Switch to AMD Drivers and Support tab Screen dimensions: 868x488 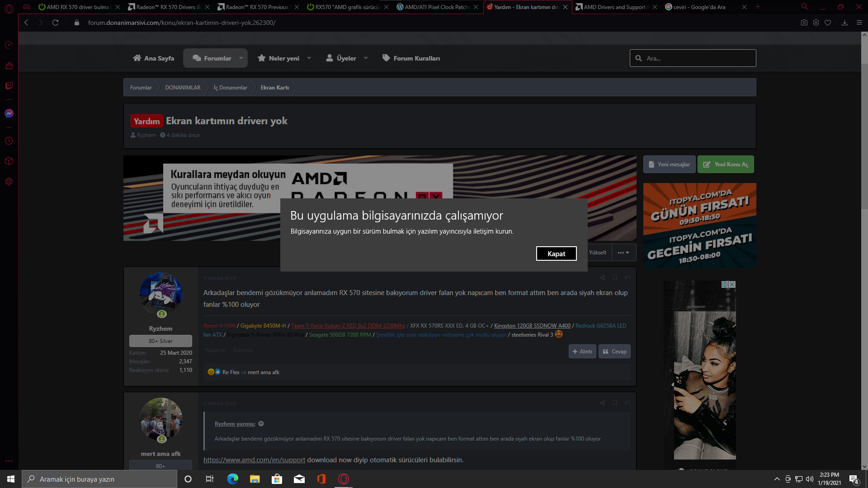pos(615,7)
